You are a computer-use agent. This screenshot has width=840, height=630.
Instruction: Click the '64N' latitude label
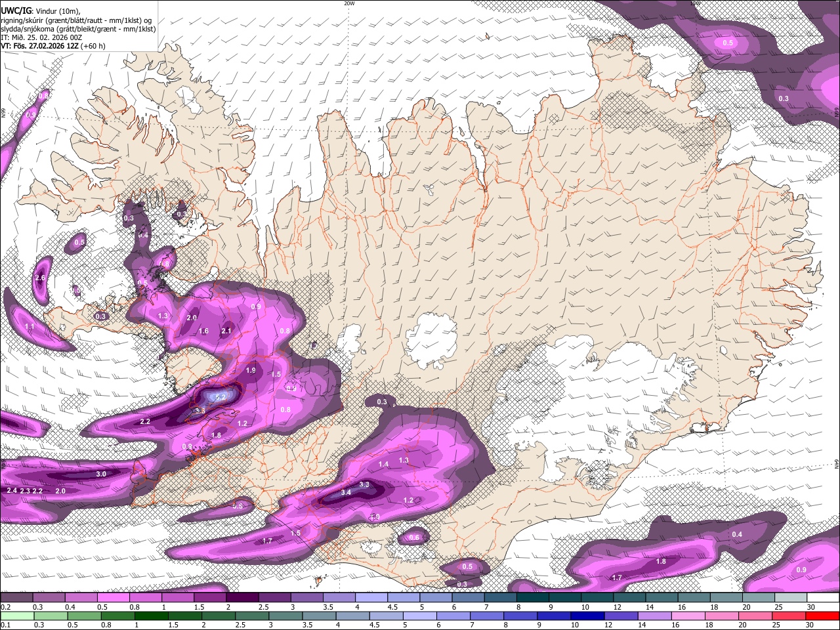[837, 464]
